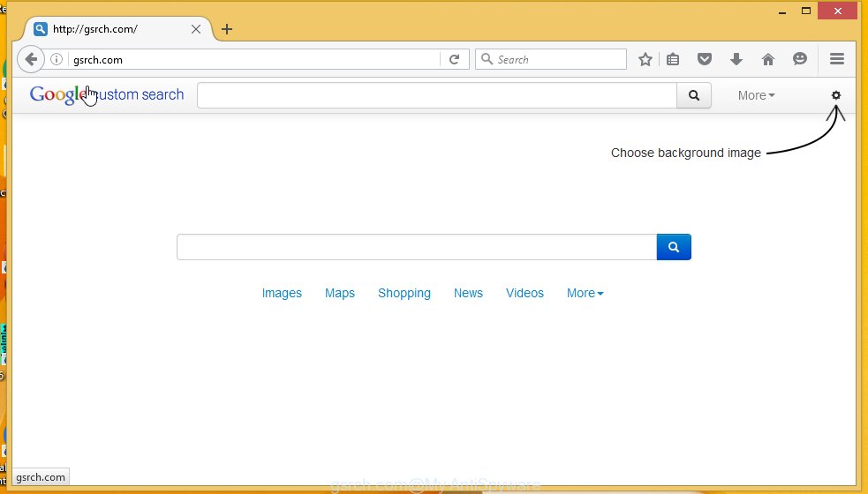Show site information via the info icon

coord(57,59)
